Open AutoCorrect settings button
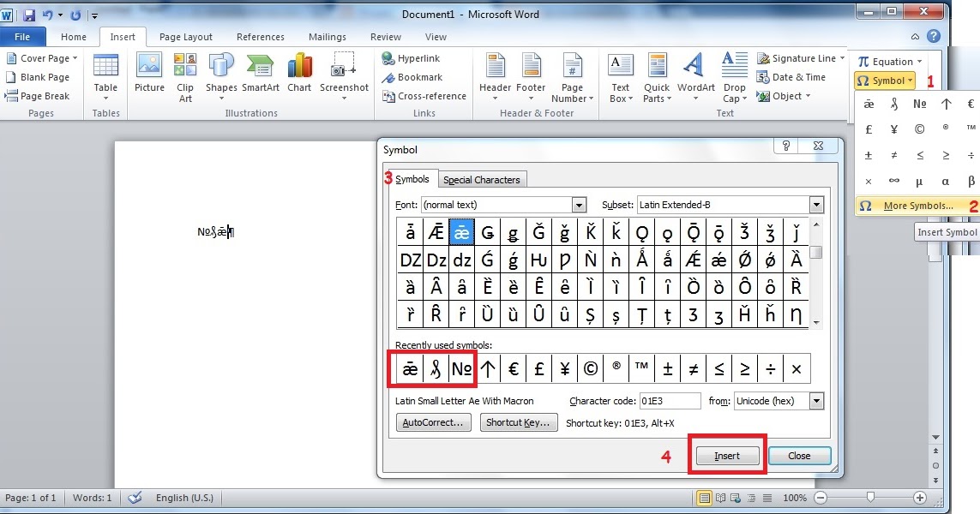This screenshot has height=514, width=980. [433, 422]
